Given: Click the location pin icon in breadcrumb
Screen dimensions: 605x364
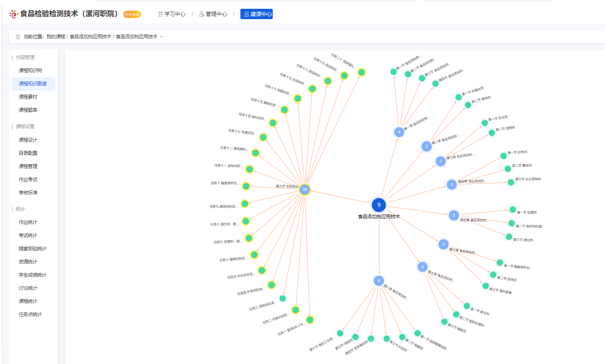Looking at the screenshot, I should click(x=18, y=37).
